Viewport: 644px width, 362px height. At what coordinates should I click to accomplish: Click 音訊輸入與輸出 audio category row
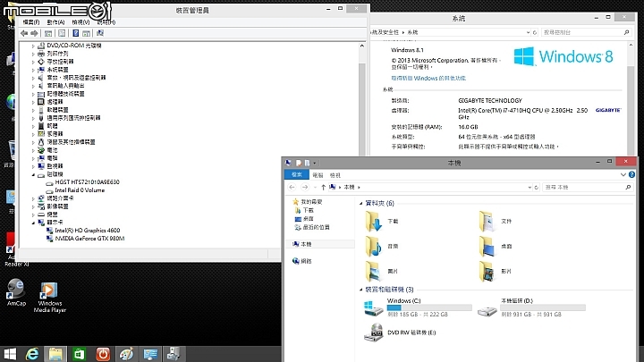(65, 86)
